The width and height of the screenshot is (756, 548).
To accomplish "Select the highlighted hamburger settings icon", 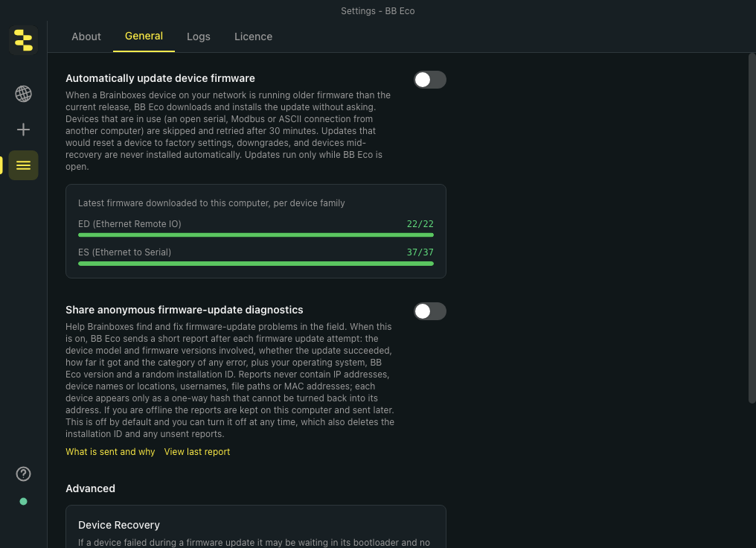I will (x=23, y=165).
